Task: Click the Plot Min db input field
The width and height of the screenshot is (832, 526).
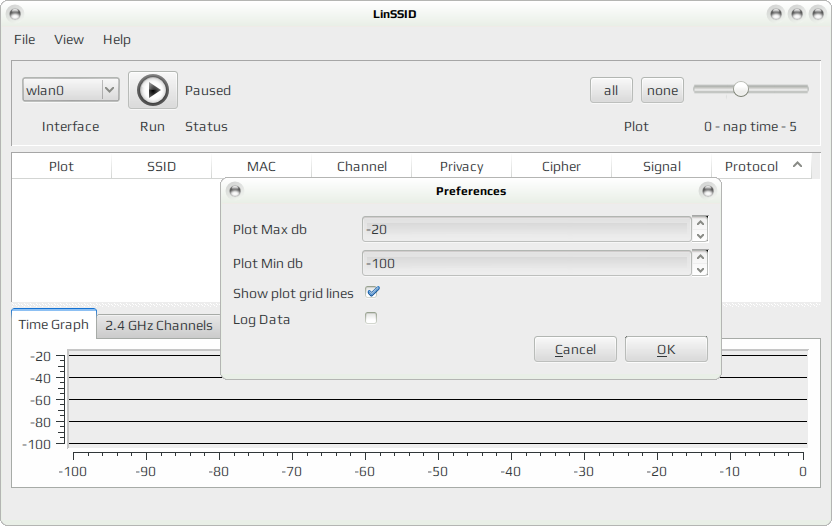Action: 526,263
